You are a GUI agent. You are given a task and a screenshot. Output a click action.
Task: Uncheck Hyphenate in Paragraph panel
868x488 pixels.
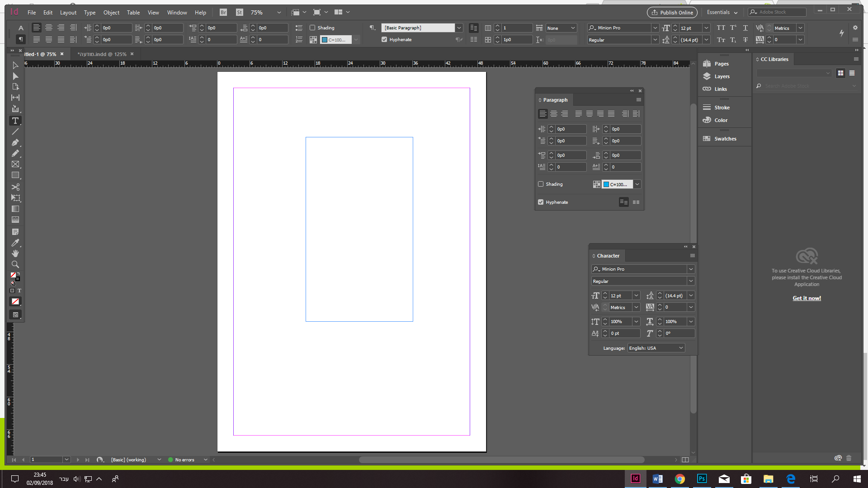coord(541,202)
